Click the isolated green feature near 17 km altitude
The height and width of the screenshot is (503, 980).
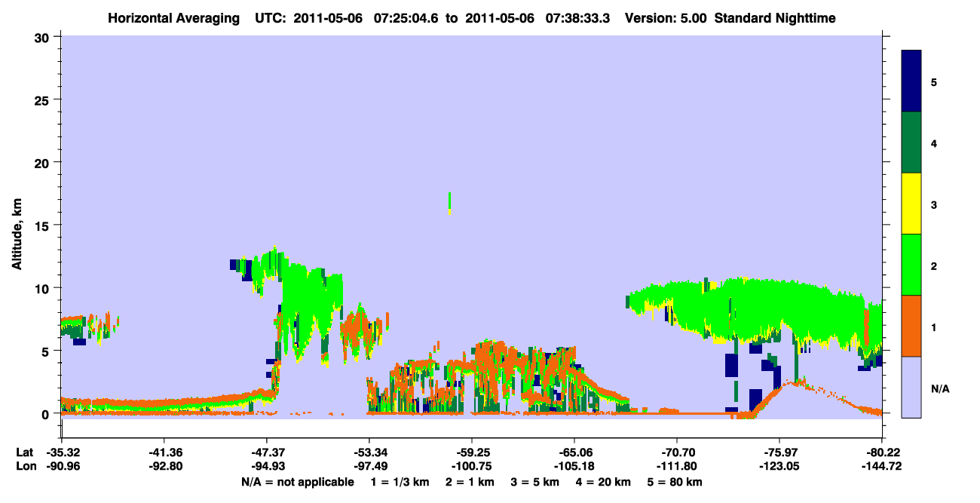[449, 203]
